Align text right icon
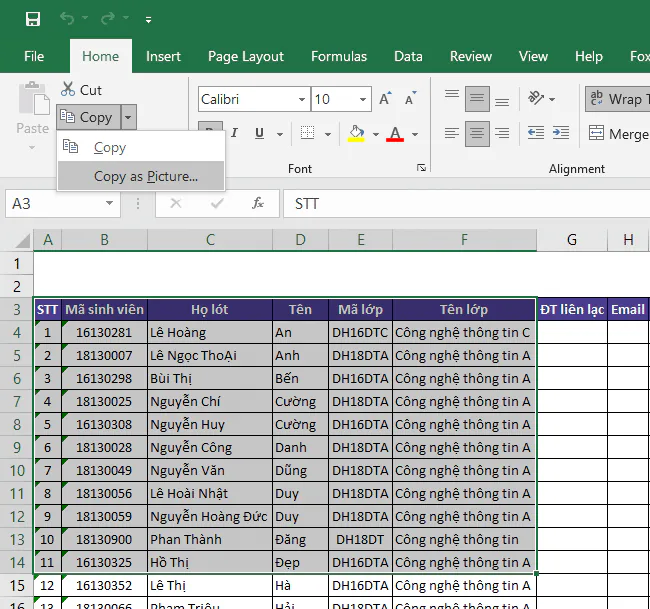Viewport: 650px width, 609px height. 502,133
